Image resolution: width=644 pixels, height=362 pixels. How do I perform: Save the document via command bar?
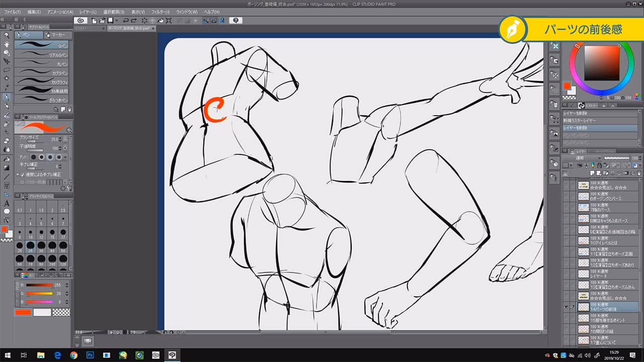(x=110, y=21)
